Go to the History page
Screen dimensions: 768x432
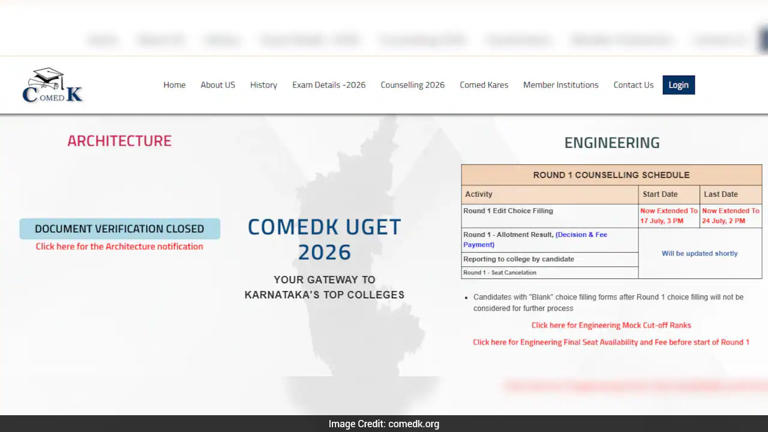(x=264, y=85)
